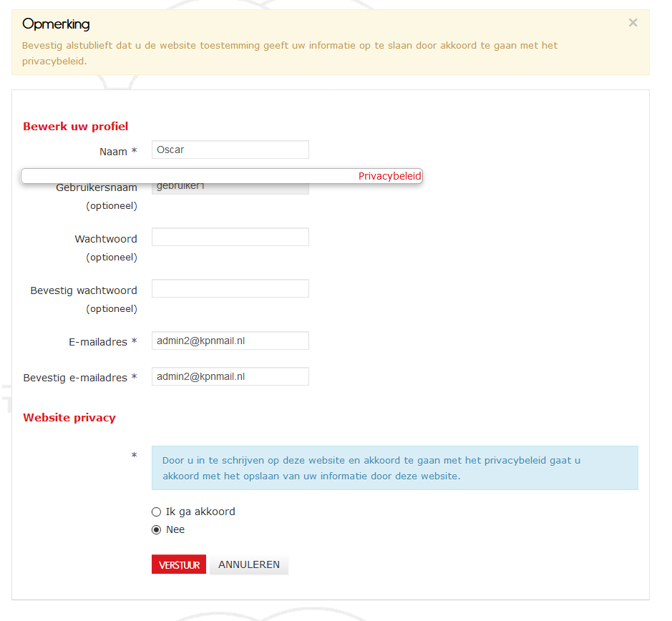
Task: Click the blue privacy consent info box
Action: [395, 468]
